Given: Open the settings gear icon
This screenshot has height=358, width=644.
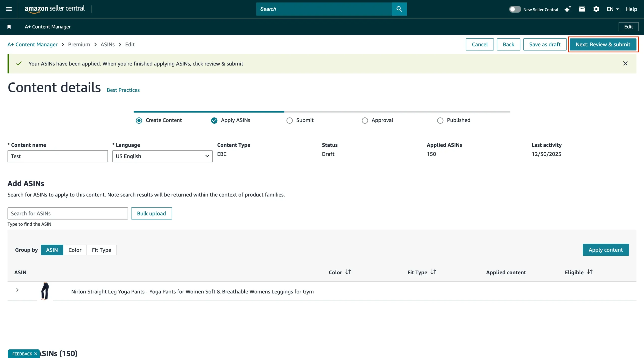Looking at the screenshot, I should 596,9.
